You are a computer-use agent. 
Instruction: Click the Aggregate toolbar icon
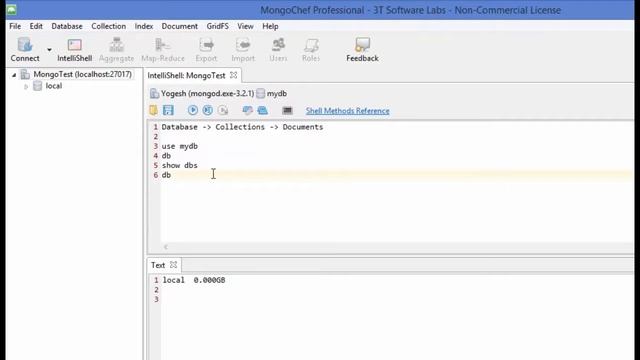116,49
